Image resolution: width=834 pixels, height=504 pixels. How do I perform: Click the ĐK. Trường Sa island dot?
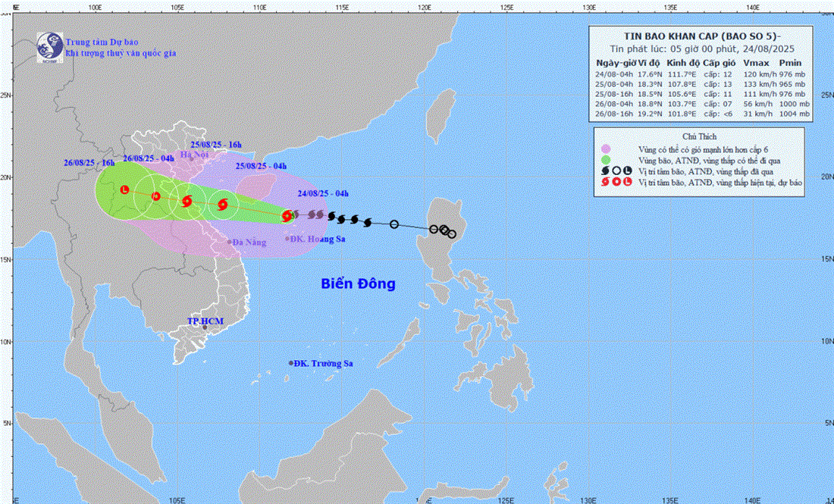tap(290, 363)
